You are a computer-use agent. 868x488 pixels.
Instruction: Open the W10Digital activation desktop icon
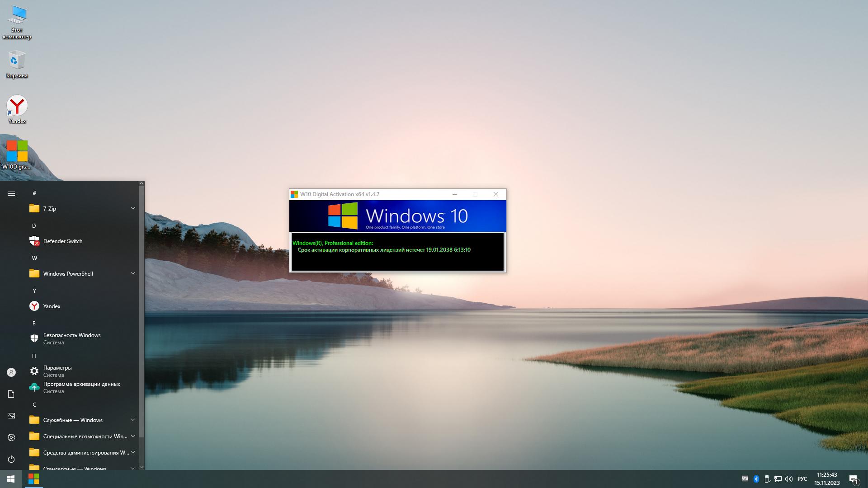coord(17,154)
